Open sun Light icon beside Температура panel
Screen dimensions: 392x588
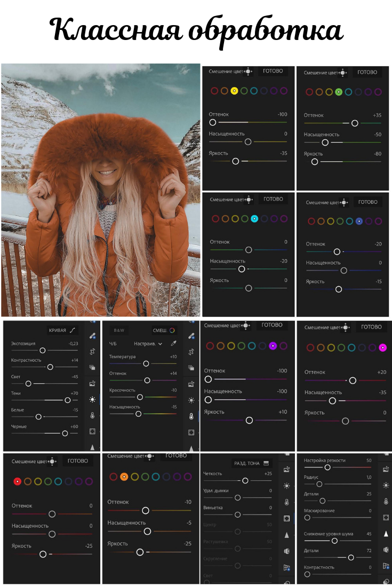tap(191, 400)
